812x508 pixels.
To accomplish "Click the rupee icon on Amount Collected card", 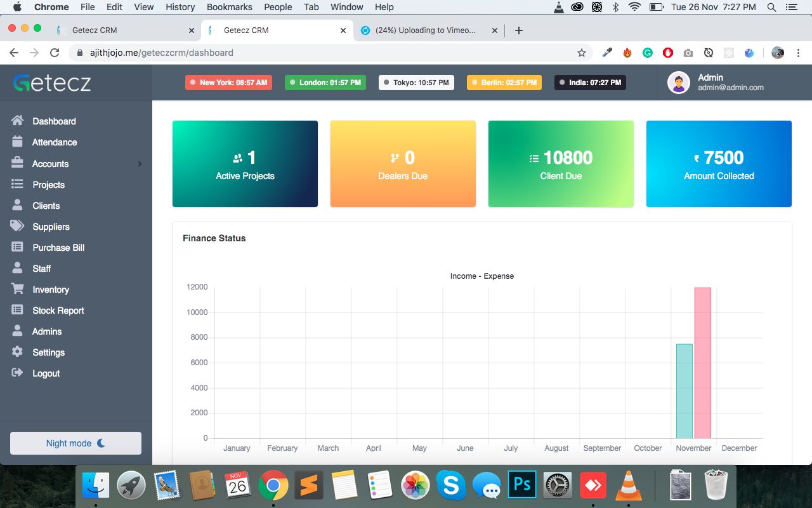I will pos(697,159).
